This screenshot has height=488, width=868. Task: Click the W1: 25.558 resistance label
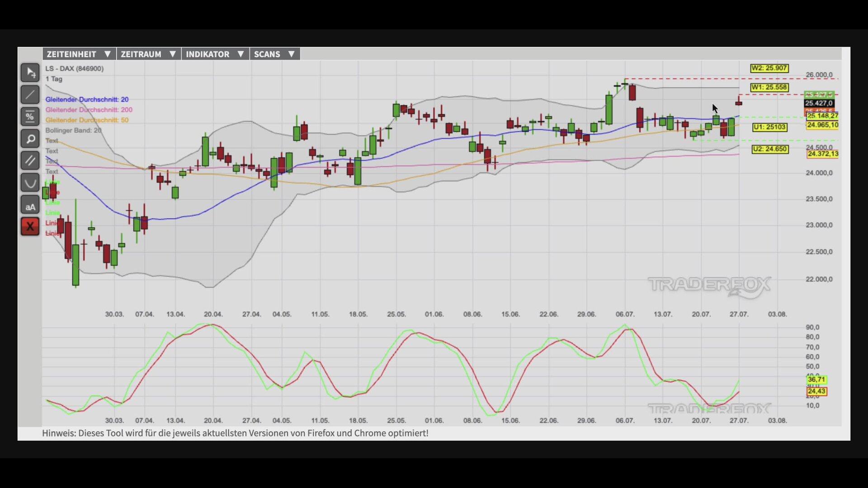(769, 87)
